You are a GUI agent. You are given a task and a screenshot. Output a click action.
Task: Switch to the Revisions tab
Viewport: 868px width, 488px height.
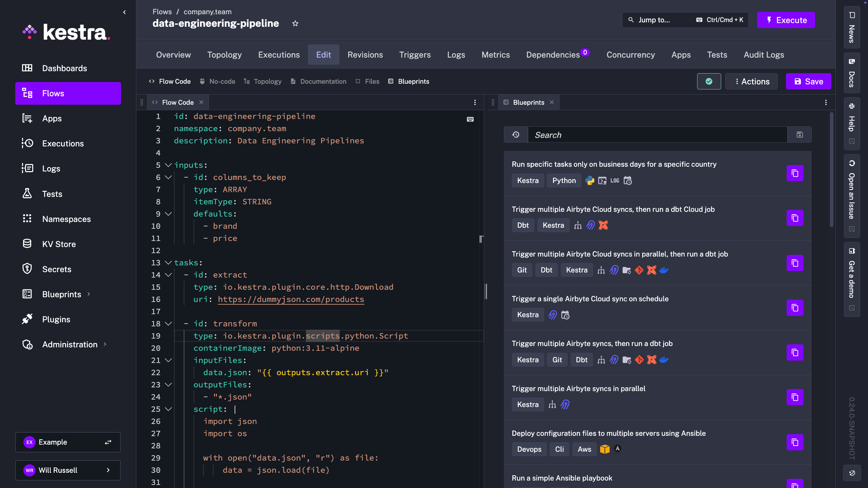point(365,55)
